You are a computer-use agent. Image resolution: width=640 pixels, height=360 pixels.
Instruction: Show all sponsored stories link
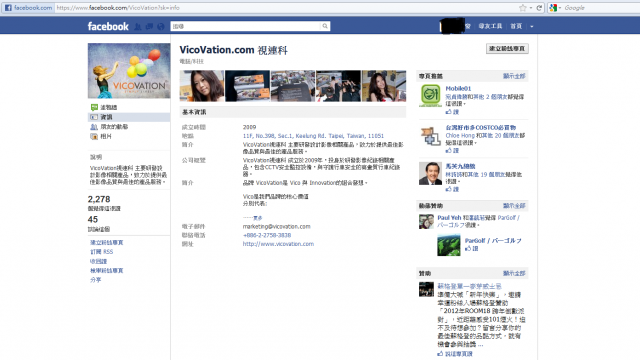[x=514, y=206]
